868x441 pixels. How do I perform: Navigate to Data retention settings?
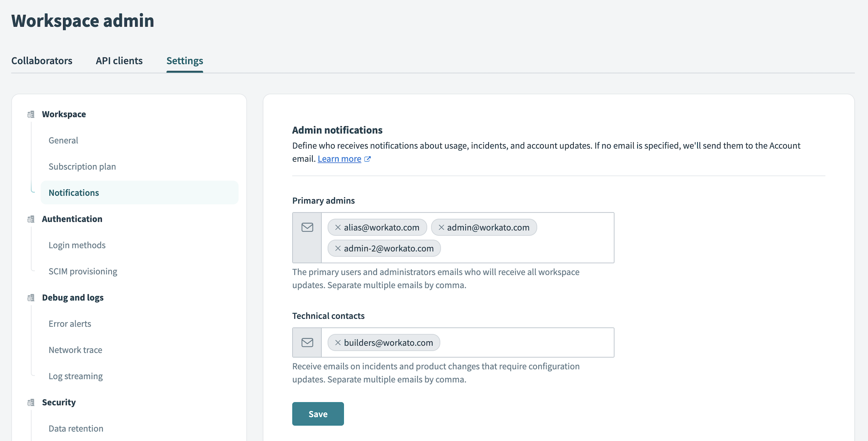[x=76, y=428]
